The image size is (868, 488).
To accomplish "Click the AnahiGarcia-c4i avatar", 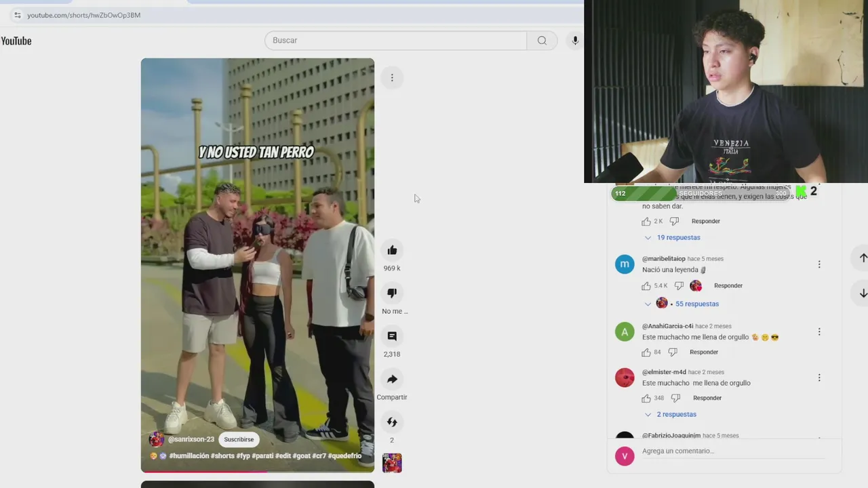I will pos(625,332).
